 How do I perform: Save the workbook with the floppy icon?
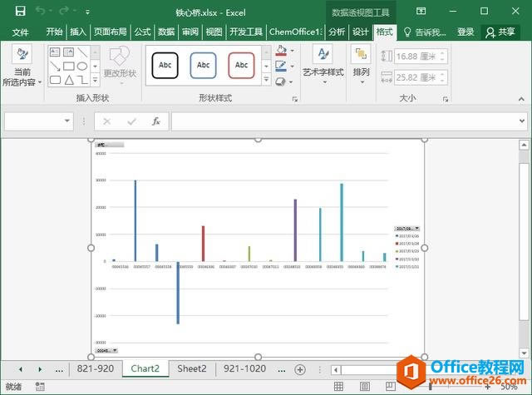pos(20,12)
